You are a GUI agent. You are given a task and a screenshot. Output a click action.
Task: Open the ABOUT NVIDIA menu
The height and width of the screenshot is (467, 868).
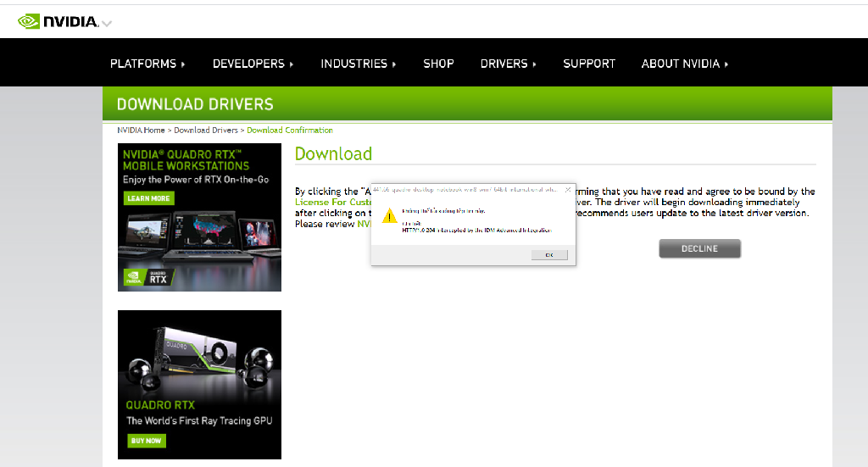coord(685,64)
